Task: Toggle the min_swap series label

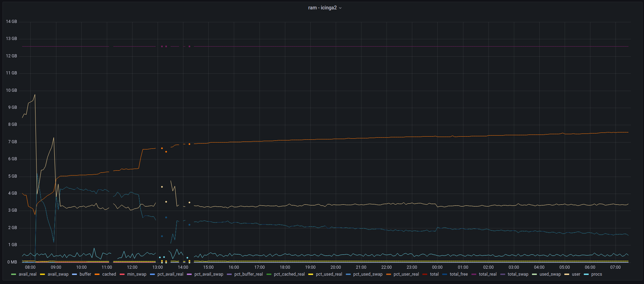Action: (x=137, y=274)
